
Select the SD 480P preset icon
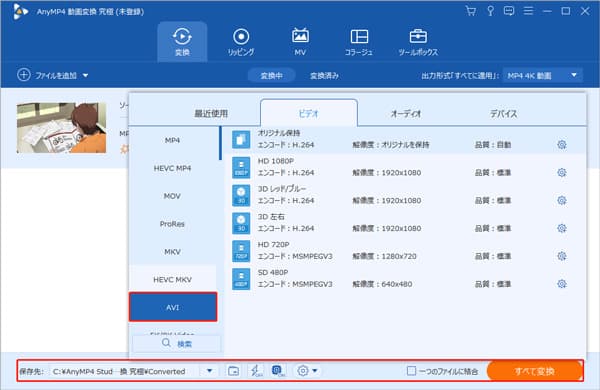click(241, 279)
